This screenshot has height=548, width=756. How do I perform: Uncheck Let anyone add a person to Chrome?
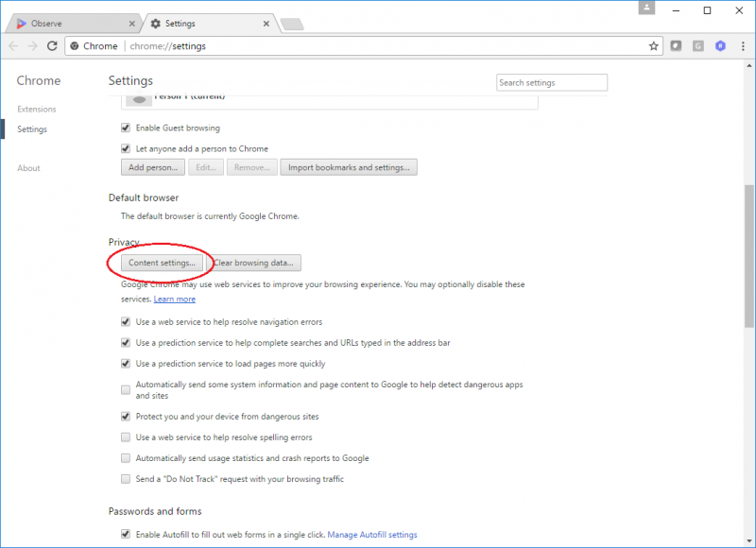coord(126,148)
